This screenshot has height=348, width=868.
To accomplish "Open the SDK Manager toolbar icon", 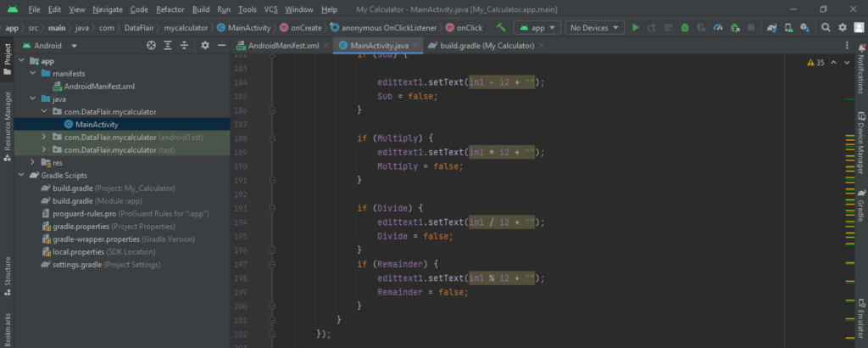I will coord(806,27).
